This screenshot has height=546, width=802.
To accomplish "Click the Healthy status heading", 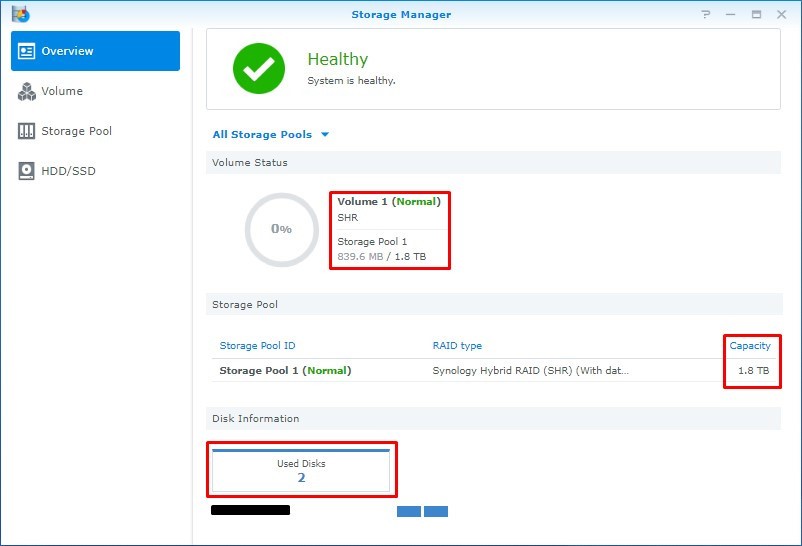I will [x=338, y=59].
